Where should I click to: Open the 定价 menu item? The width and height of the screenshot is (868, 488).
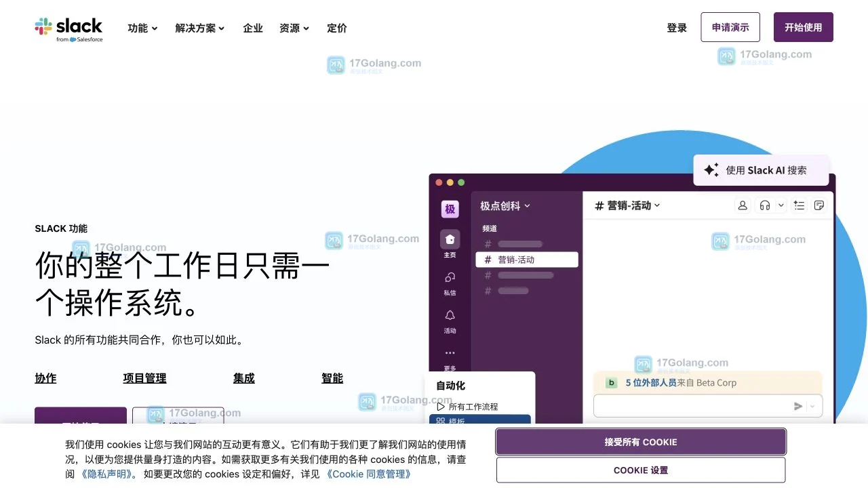click(x=337, y=28)
